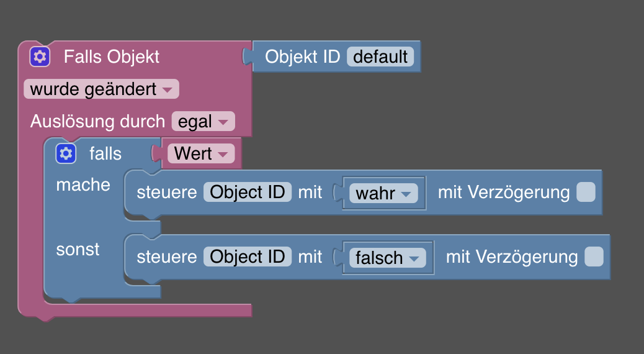Click 'steuere' label of first control block
Viewport: 644px width, 354px height.
point(167,193)
